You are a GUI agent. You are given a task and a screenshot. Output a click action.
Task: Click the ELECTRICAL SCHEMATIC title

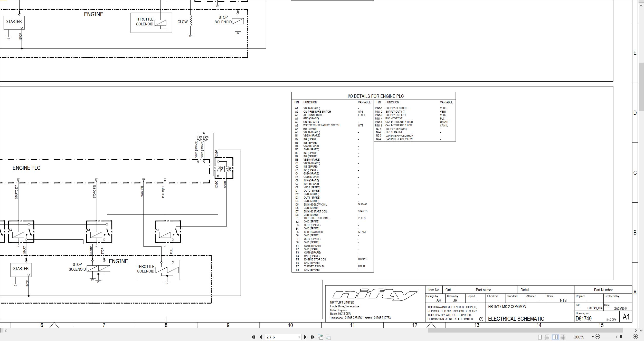coord(516,319)
